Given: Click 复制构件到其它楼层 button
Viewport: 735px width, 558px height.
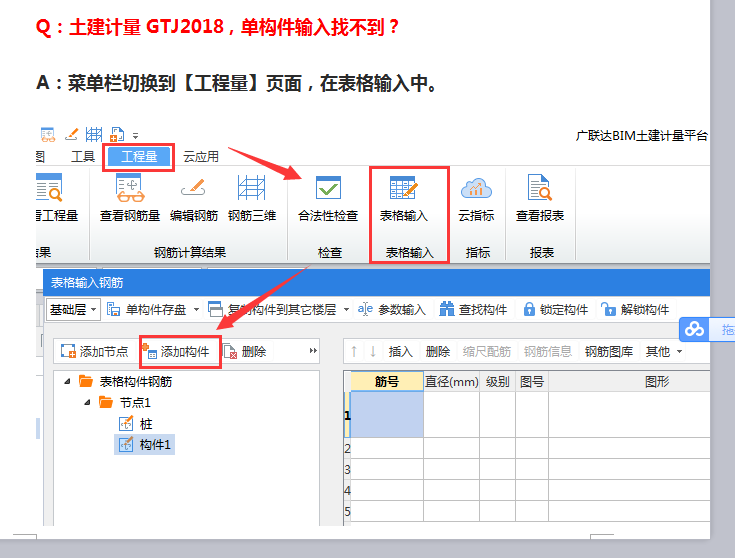Looking at the screenshot, I should (x=273, y=310).
